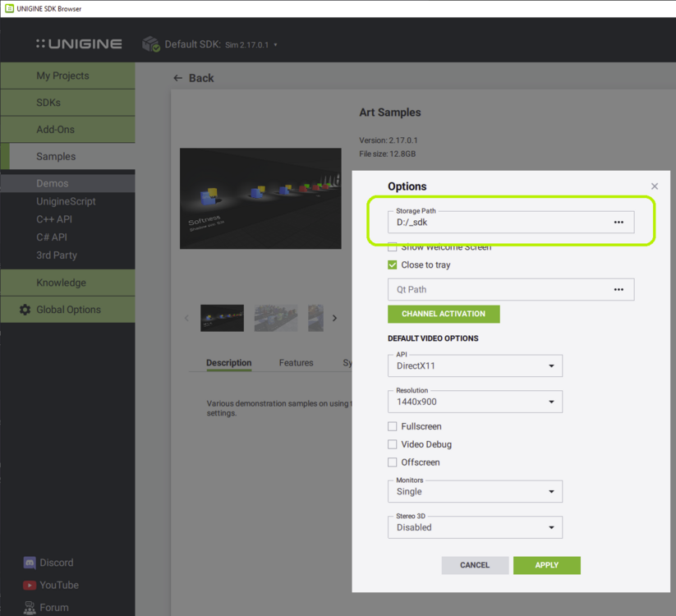This screenshot has height=616, width=676.
Task: Expand the Resolution 1440x900 dropdown
Action: tap(475, 402)
